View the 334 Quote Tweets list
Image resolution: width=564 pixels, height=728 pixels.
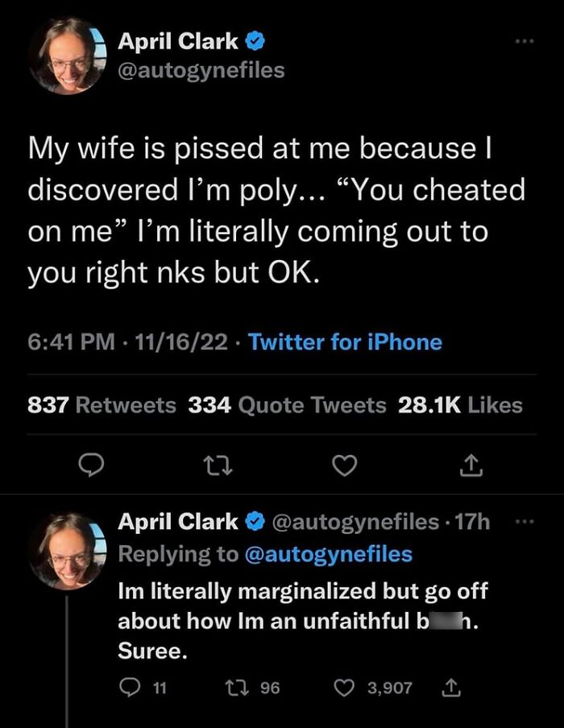[x=287, y=405]
